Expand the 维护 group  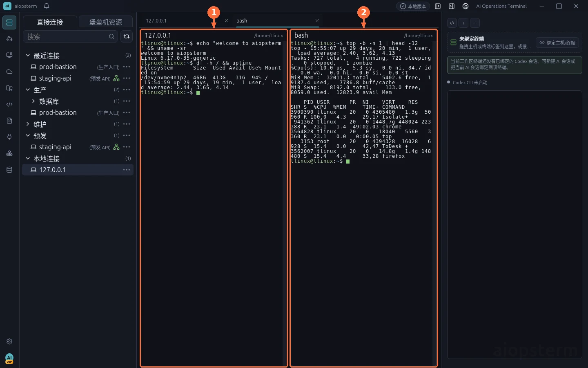(x=28, y=124)
